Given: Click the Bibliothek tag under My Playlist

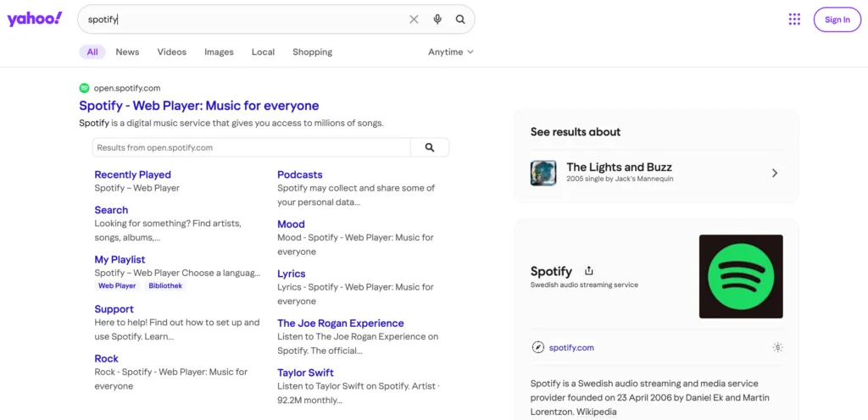Looking at the screenshot, I should [165, 285].
